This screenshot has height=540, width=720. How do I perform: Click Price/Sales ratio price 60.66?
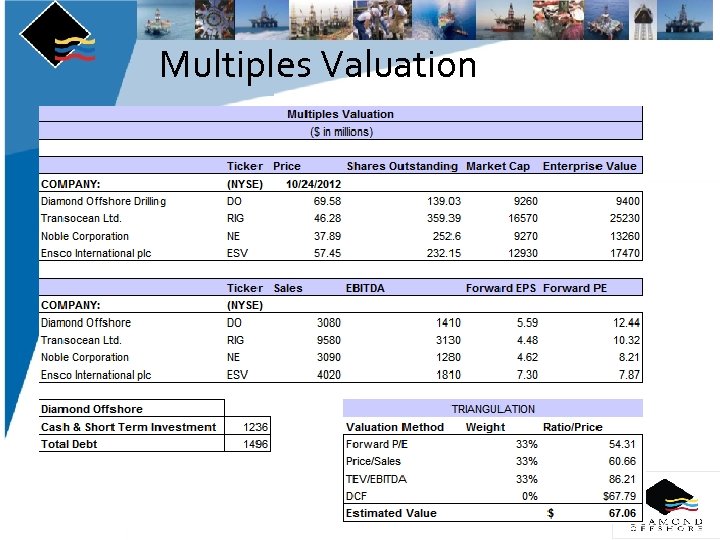tap(622, 461)
